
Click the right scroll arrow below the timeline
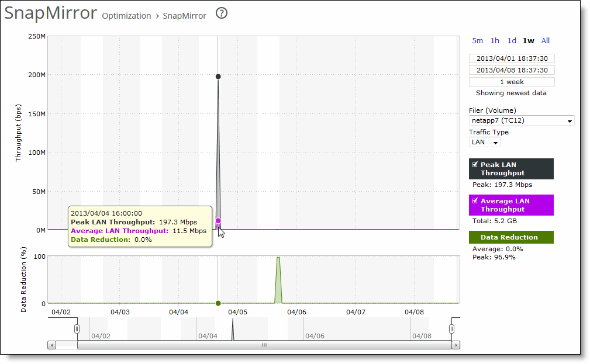tap(456, 345)
